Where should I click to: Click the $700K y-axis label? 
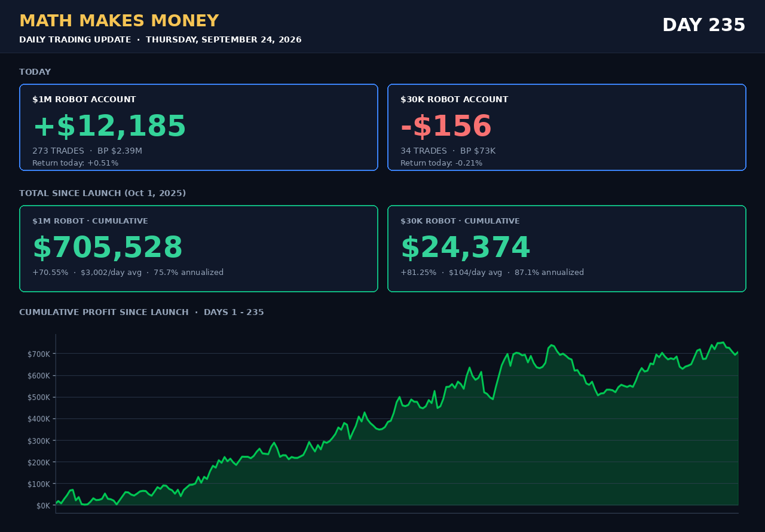[x=39, y=354]
